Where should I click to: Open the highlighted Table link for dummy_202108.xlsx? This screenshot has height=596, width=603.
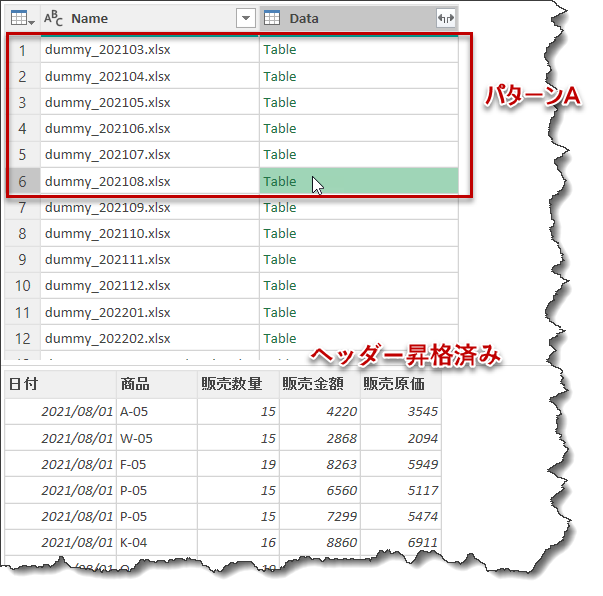(x=280, y=181)
